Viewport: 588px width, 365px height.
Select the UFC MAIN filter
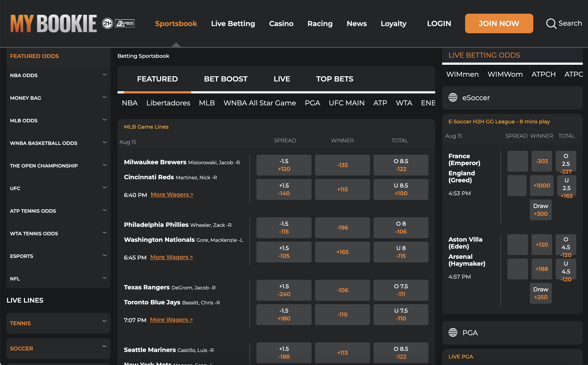(x=347, y=103)
